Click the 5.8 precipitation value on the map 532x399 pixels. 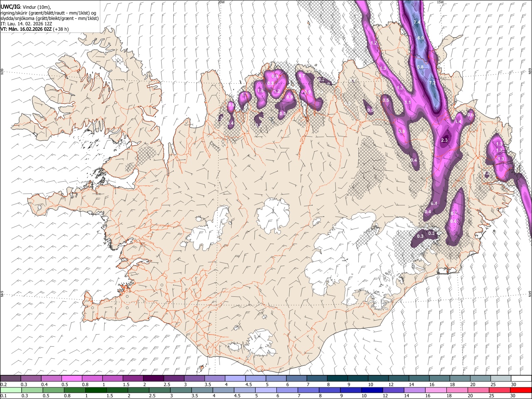tap(420, 67)
